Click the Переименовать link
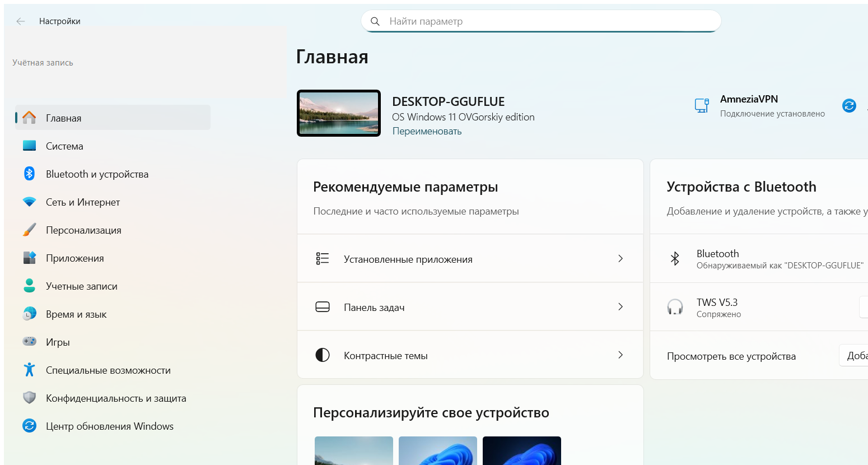The image size is (868, 465). pyautogui.click(x=427, y=131)
